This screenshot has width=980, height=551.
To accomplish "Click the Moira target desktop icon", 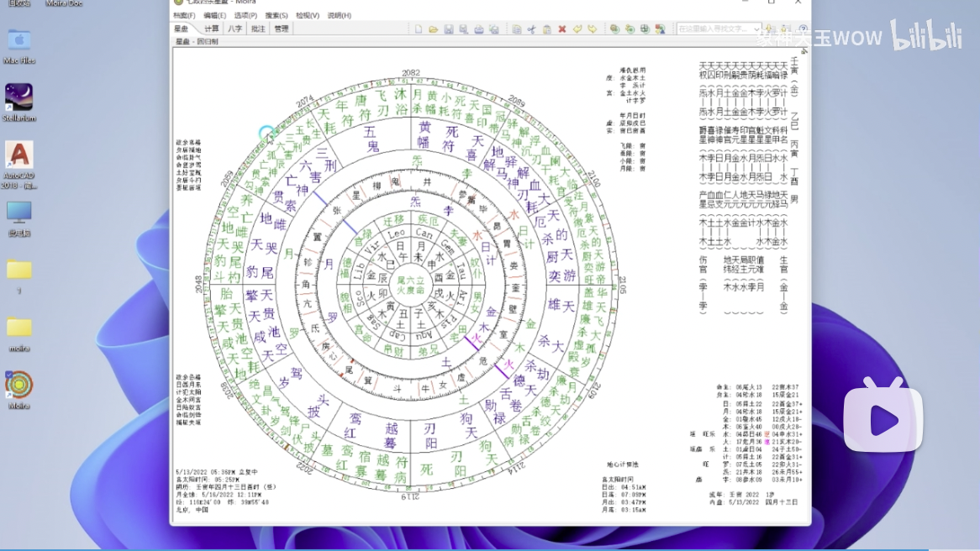I will pyautogui.click(x=18, y=385).
